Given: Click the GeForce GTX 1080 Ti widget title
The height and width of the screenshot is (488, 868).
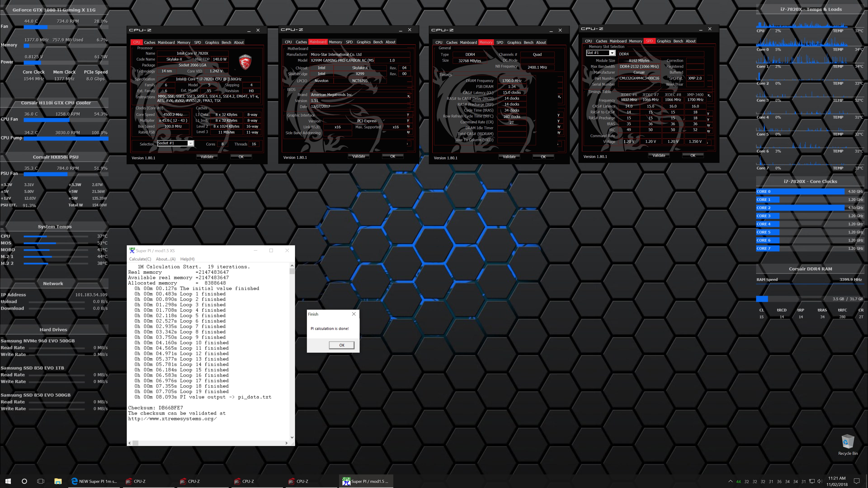Looking at the screenshot, I should tap(54, 10).
